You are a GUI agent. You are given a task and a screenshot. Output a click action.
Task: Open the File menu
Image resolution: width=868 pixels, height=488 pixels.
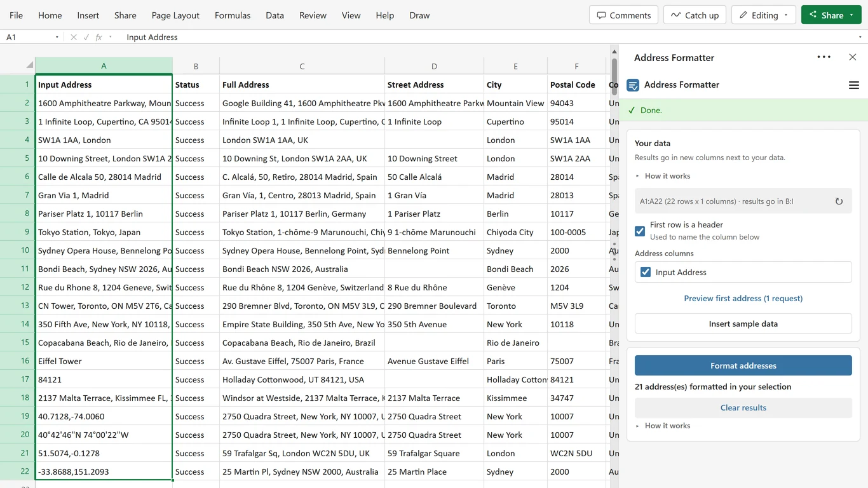click(x=17, y=15)
